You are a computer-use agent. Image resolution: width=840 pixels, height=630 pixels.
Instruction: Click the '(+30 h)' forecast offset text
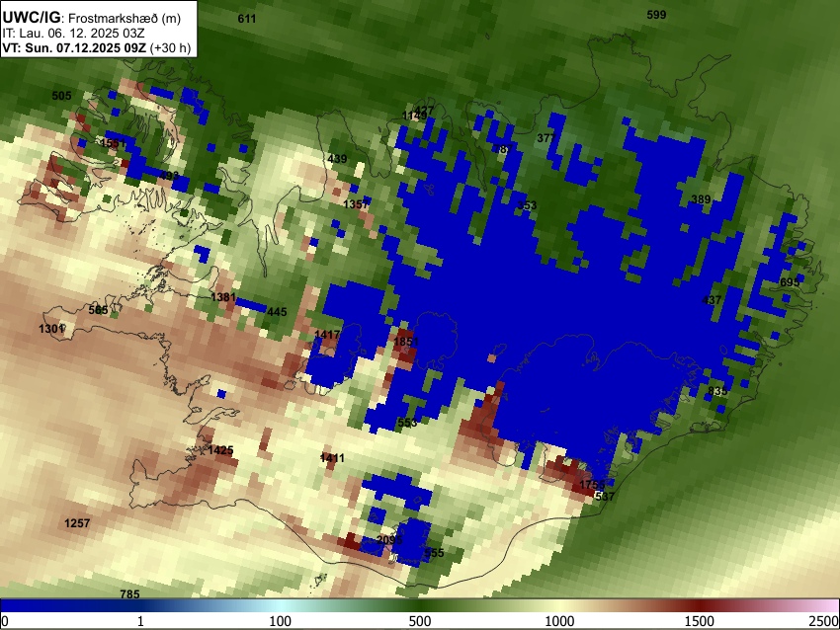point(170,47)
